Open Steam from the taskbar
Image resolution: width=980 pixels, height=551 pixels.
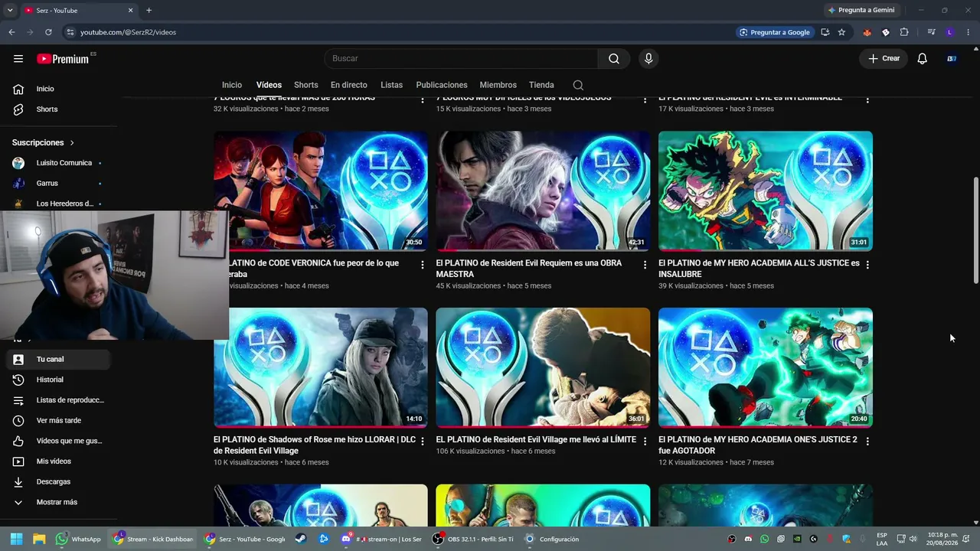(301, 539)
